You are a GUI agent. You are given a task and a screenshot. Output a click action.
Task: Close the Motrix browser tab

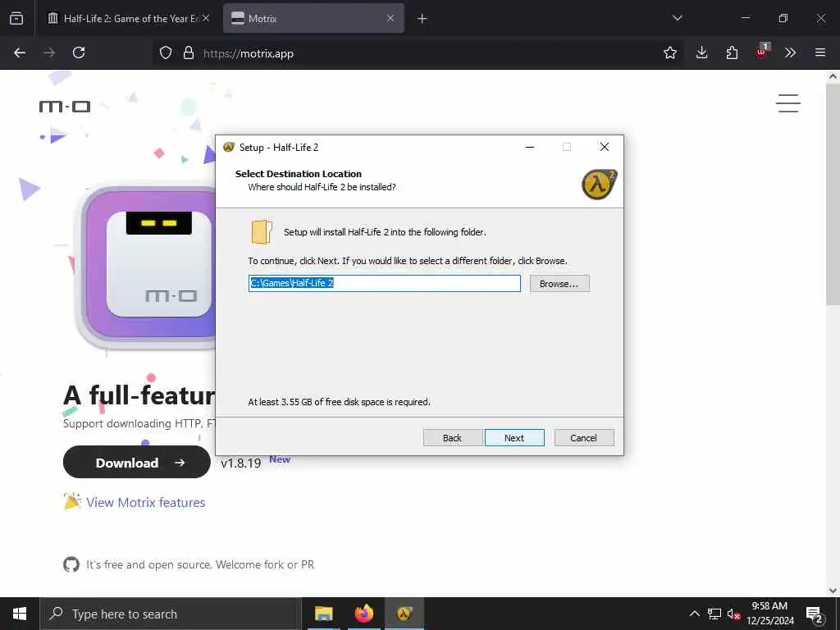point(390,18)
